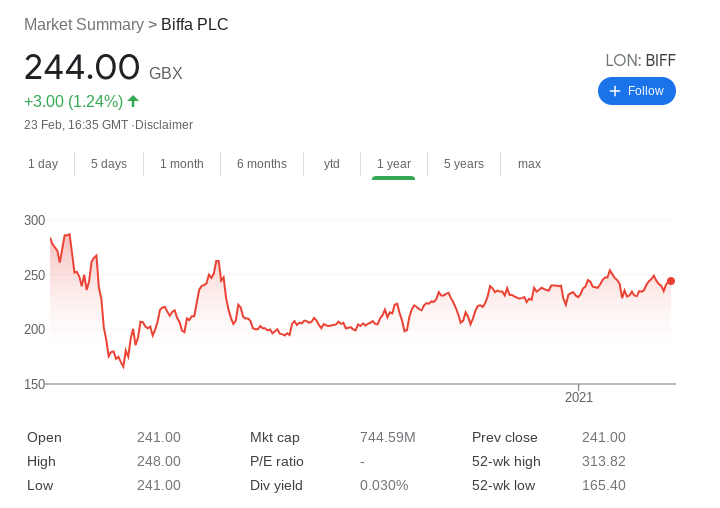Screen dimensions: 720x508
Task: Click the Prev close label
Action: click(505, 437)
